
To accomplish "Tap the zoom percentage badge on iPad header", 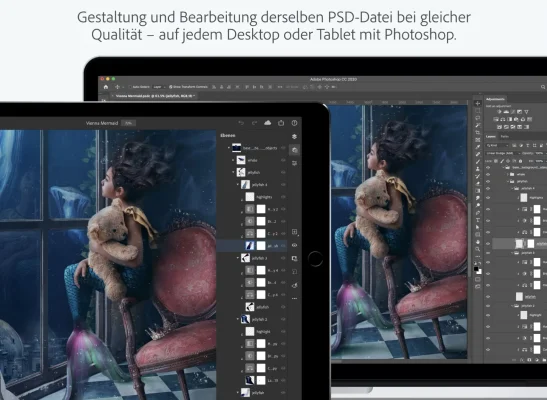I will (x=128, y=123).
